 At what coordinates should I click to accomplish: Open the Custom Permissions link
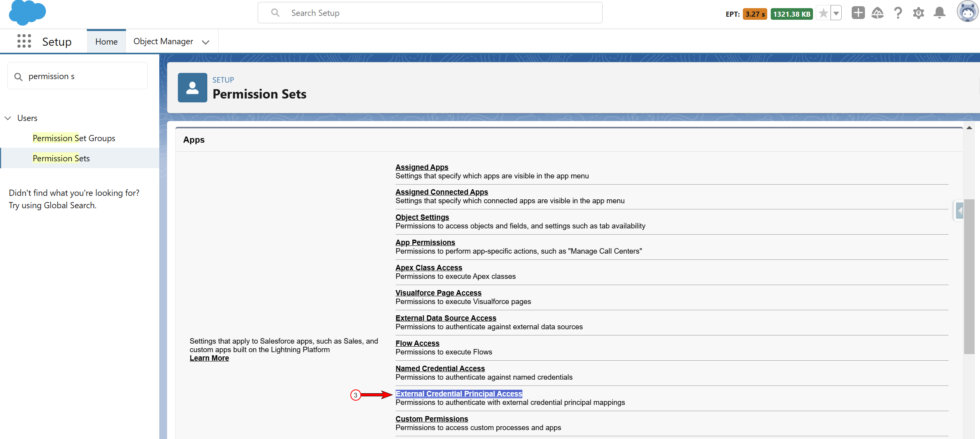(432, 419)
